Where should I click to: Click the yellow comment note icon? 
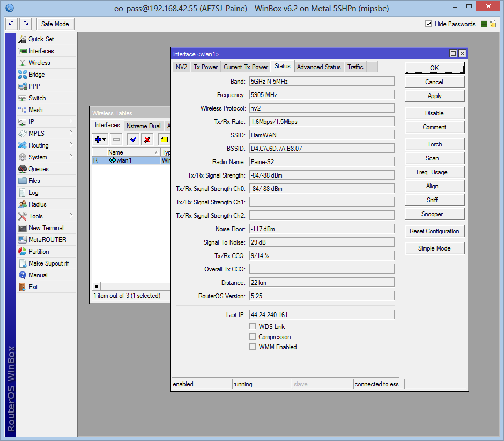coord(164,139)
